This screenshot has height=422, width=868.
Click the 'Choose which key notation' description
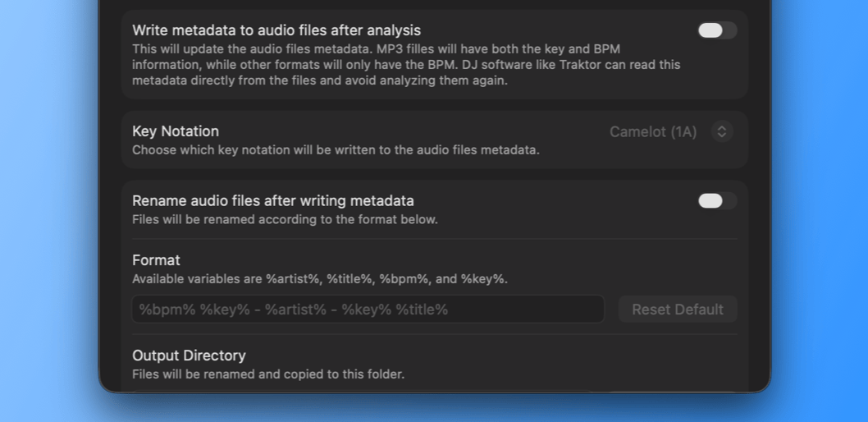(336, 150)
